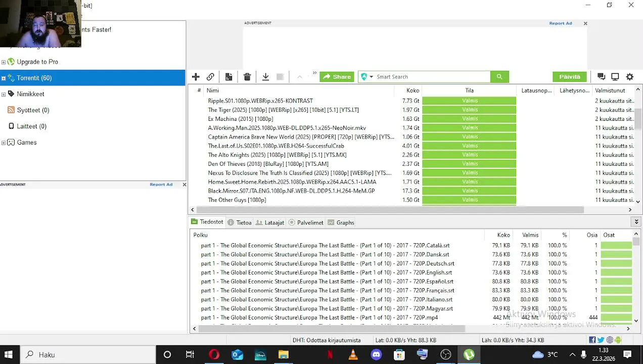Image resolution: width=643 pixels, height=364 pixels.
Task: Click the progress bar for A.Working.Man.2025
Action: click(469, 128)
